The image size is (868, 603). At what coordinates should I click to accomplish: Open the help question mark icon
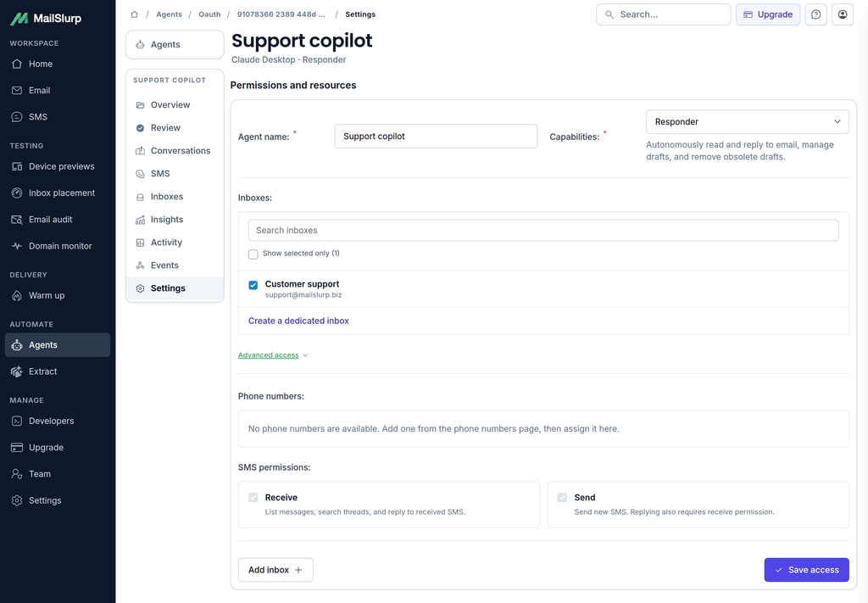816,14
